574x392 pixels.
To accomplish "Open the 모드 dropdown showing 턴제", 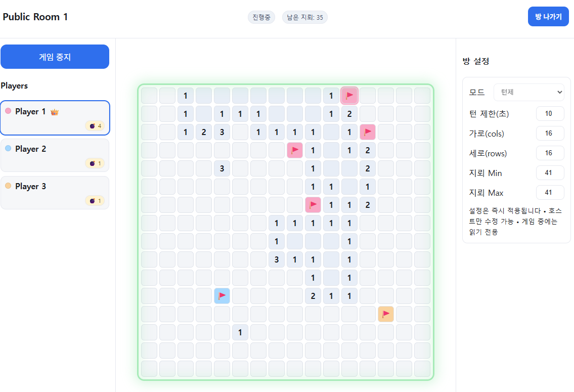I will (528, 92).
